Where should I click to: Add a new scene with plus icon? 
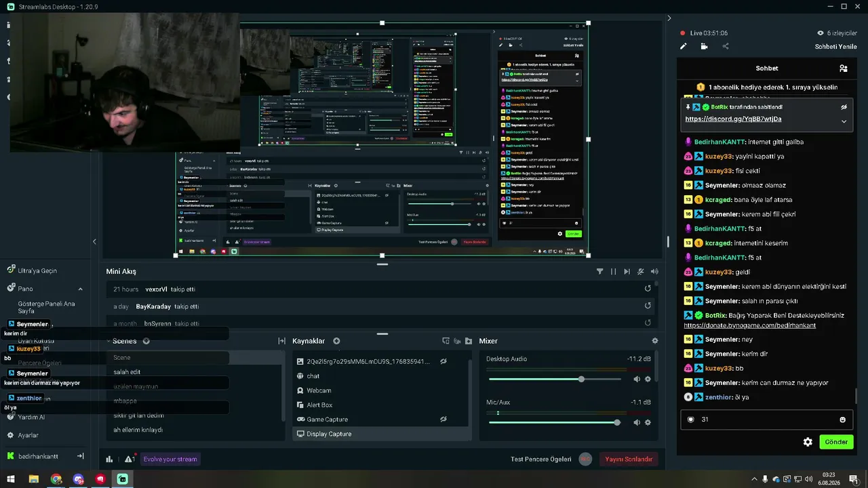coord(146,341)
